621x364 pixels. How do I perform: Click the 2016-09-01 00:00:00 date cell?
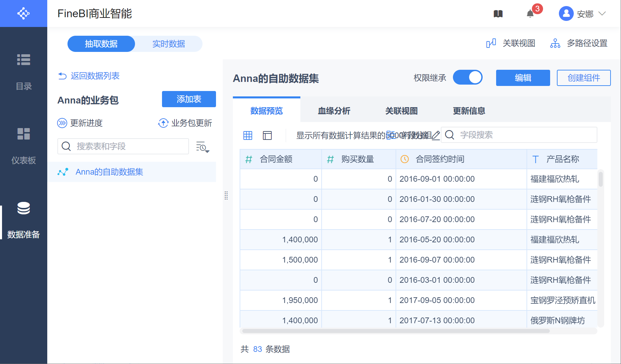[x=461, y=179]
